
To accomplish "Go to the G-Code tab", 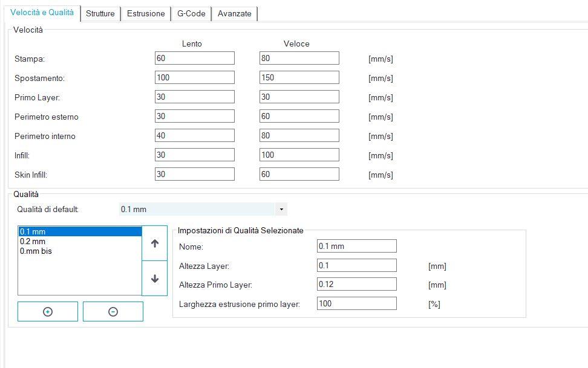I will (x=191, y=13).
